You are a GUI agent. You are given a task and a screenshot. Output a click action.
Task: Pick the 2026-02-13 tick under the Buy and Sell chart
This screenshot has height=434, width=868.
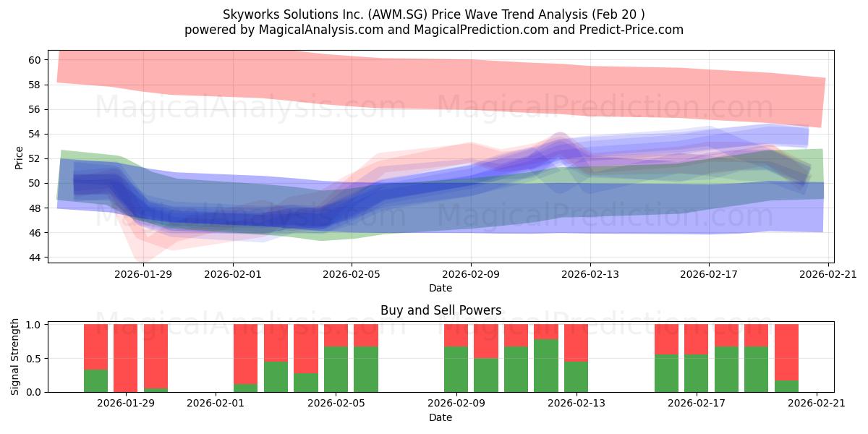click(576, 404)
